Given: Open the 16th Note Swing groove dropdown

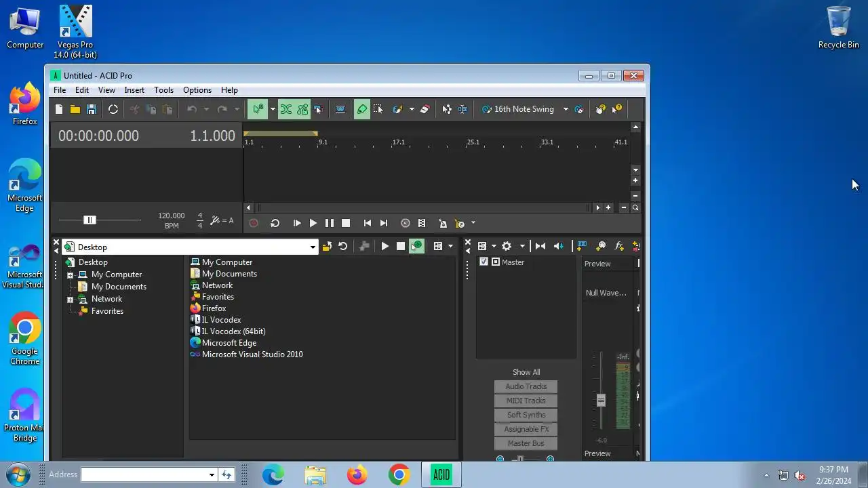Looking at the screenshot, I should pyautogui.click(x=566, y=109).
